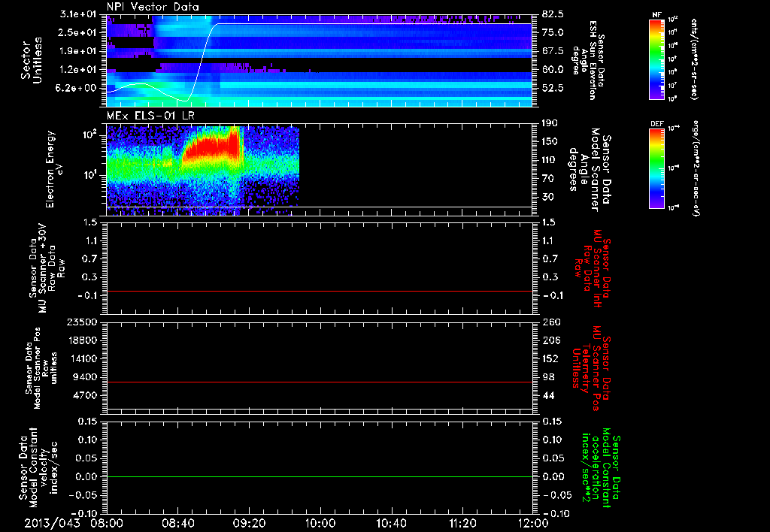This screenshot has height=532, width=770.
Task: Click the "18800" scanner position tick
Action: [83, 340]
